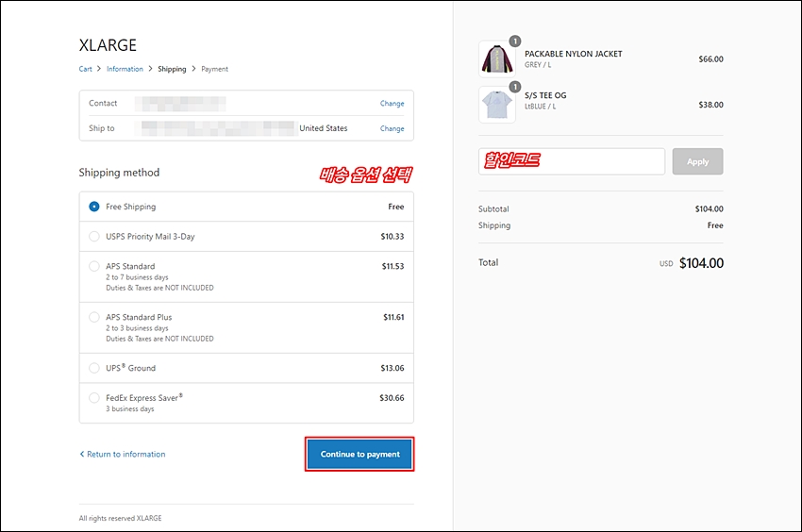The height and width of the screenshot is (532, 802).
Task: Click the Shipping breadcrumb step
Action: (x=172, y=69)
